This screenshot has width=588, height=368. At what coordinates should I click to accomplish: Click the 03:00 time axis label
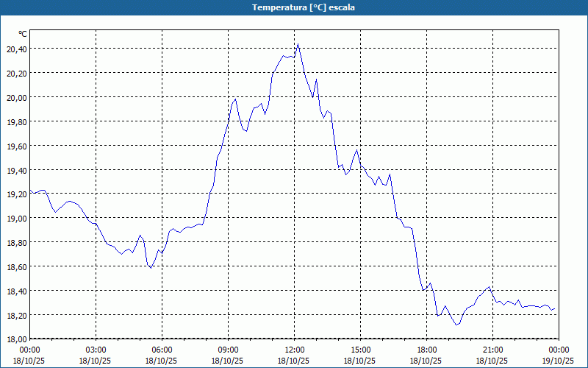[x=96, y=350]
